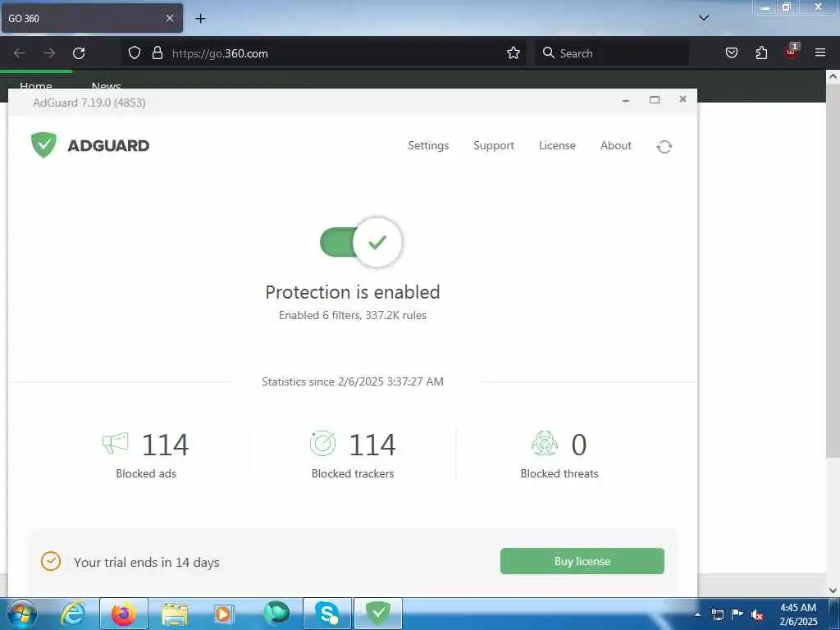Click the uBlock extension icon with badge
Viewport: 840px width, 630px height.
click(x=792, y=52)
